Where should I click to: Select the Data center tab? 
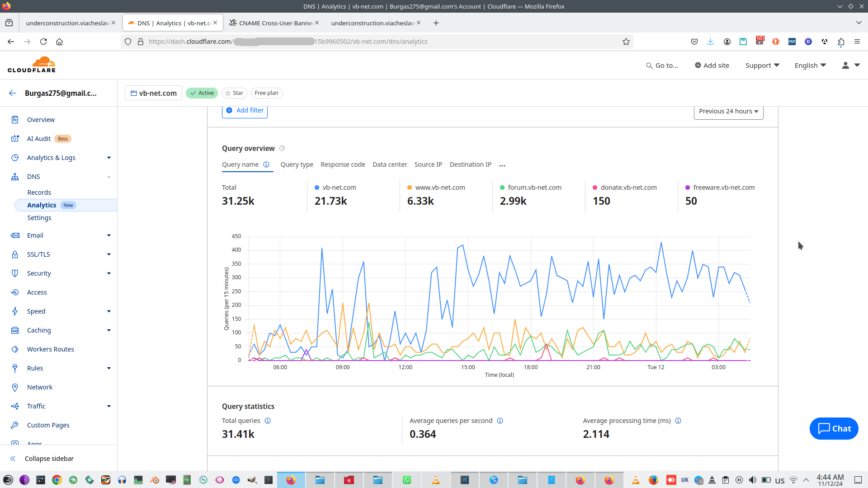(390, 164)
